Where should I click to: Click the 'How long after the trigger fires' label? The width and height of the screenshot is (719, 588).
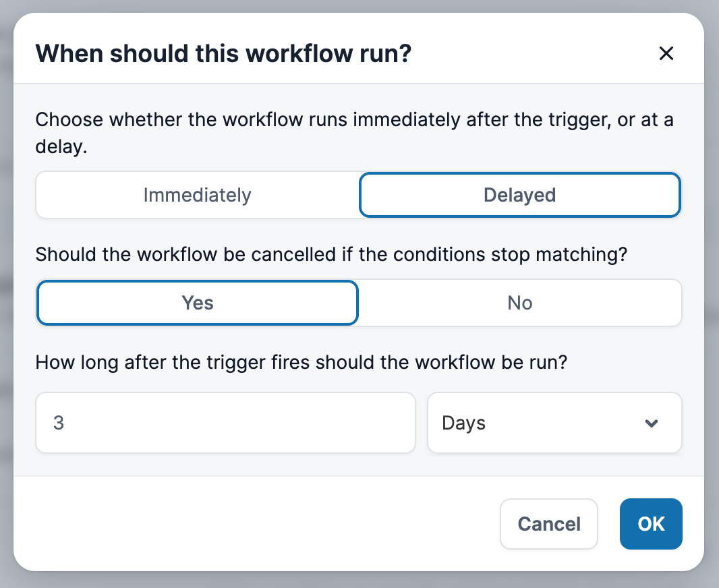(301, 363)
